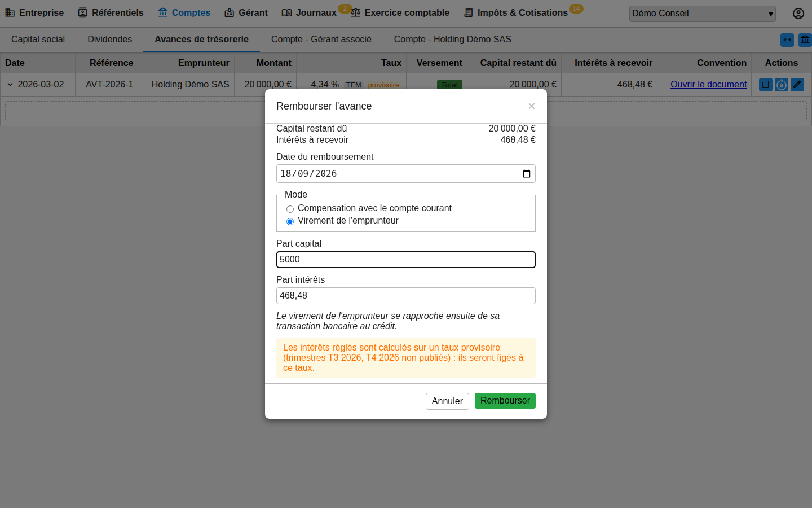Open the Ouvrir le document link
812x508 pixels.
point(708,85)
